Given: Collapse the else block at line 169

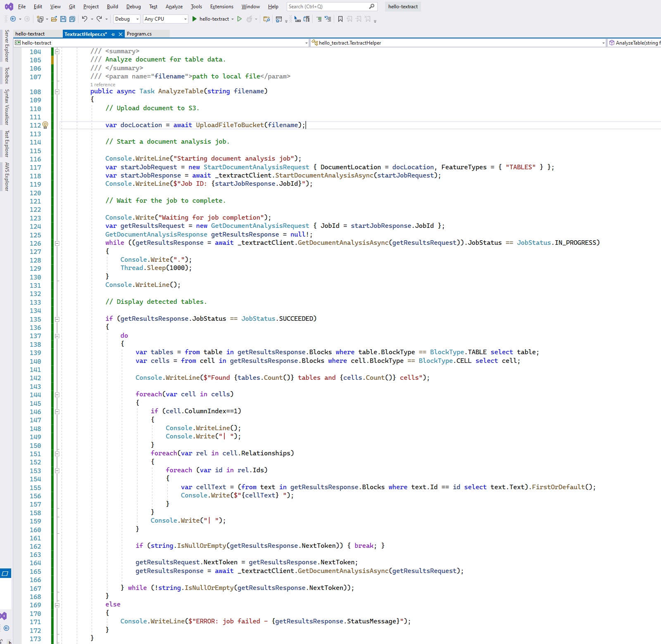Looking at the screenshot, I should click(x=57, y=605).
